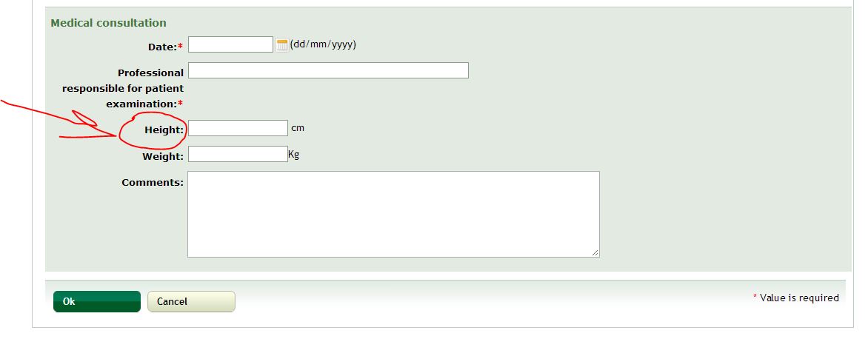Select the Weight input box
Image resolution: width=868 pixels, height=339 pixels.
point(238,154)
